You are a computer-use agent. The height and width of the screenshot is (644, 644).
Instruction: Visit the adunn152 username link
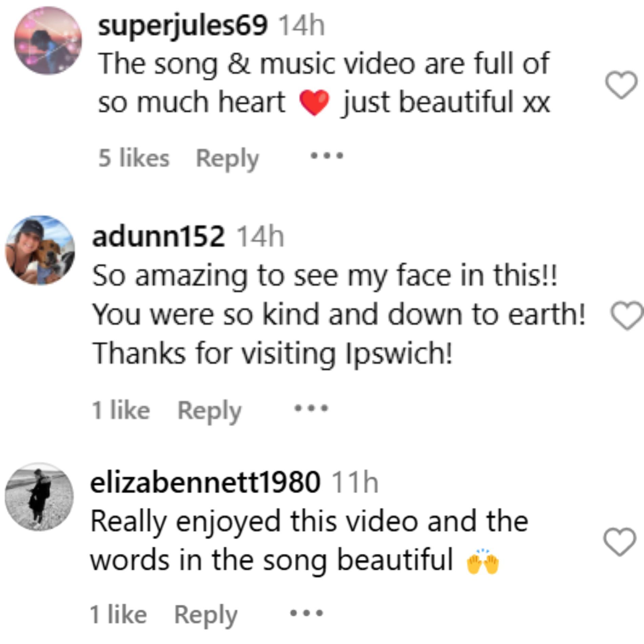[x=158, y=236]
